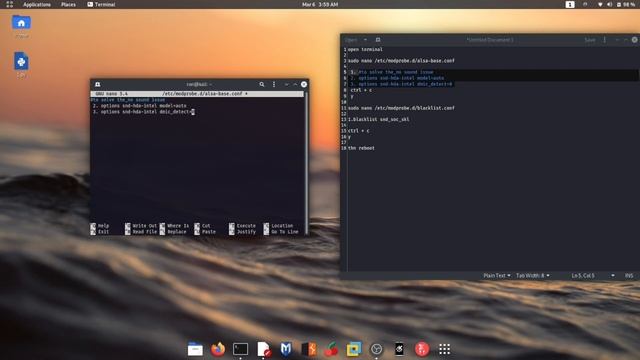640x360 pixels.
Task: Open the black phone-shaped dock icon
Action: 399,349
